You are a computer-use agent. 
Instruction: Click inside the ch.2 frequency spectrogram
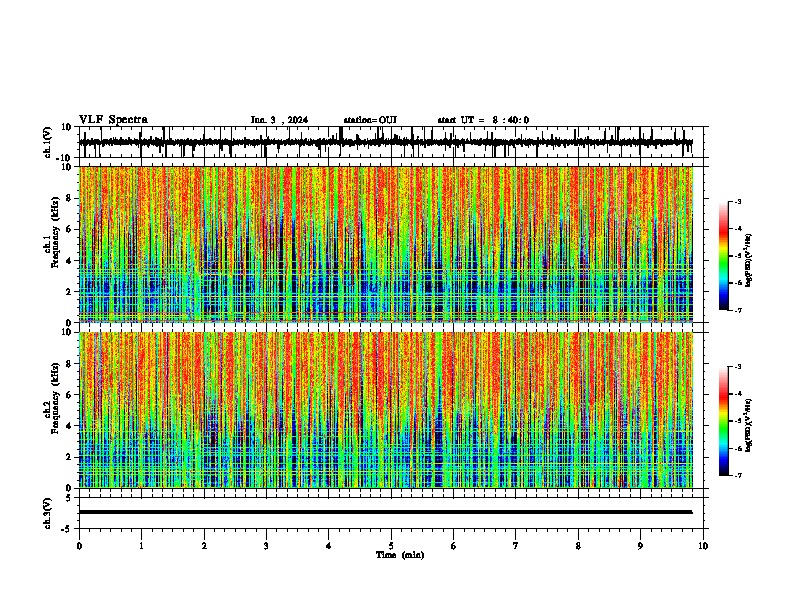[x=386, y=410]
